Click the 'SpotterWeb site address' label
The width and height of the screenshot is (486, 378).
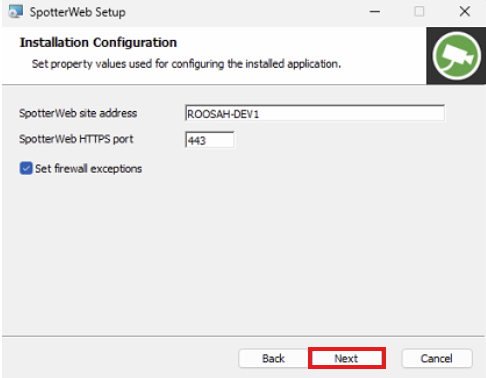[x=78, y=113]
